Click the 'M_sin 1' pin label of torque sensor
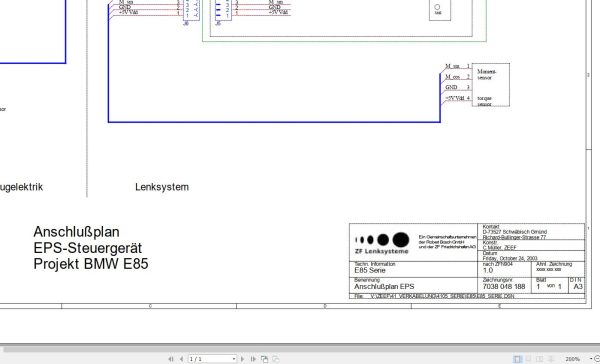Viewport: 600px width, 364px height. (x=457, y=66)
